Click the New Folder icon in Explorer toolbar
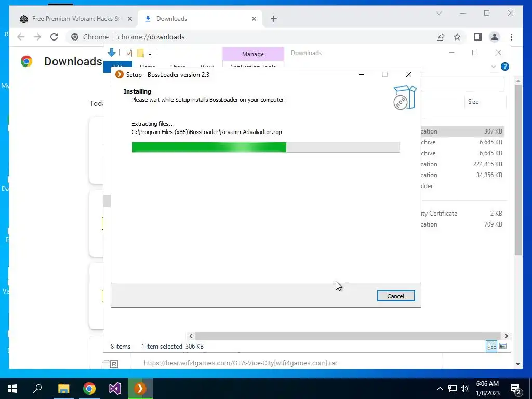 [x=140, y=53]
